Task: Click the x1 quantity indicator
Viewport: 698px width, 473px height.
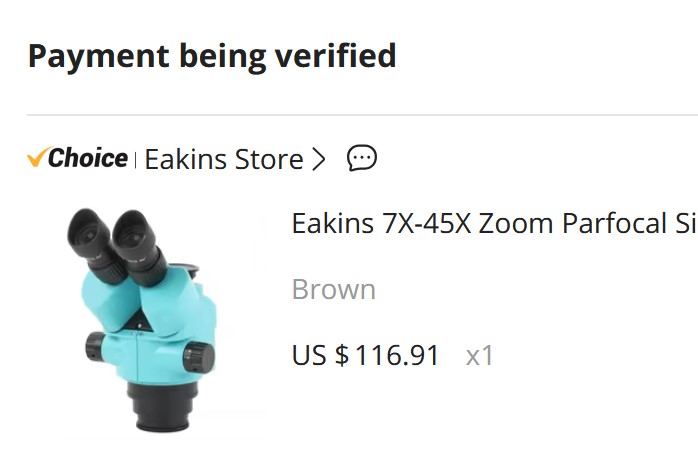Action: pyautogui.click(x=479, y=356)
